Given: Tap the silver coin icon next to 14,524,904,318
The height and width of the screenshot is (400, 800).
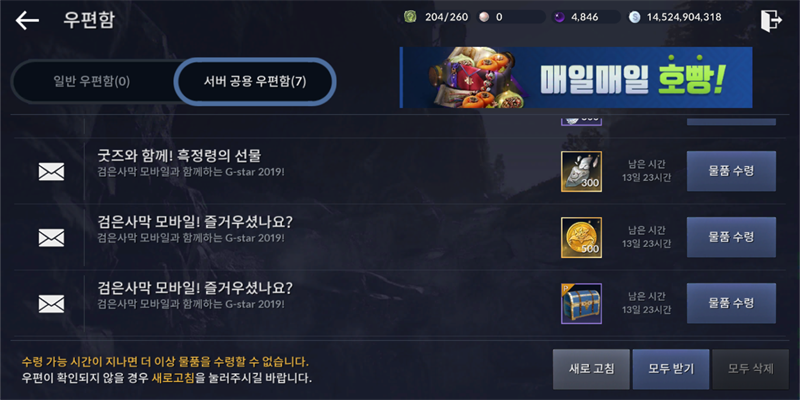Looking at the screenshot, I should click(x=634, y=17).
